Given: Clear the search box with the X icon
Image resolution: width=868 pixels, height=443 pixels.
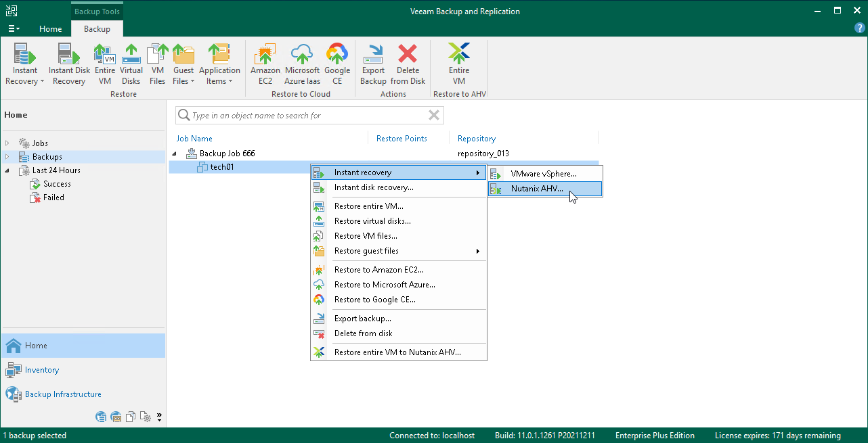Looking at the screenshot, I should [435, 115].
